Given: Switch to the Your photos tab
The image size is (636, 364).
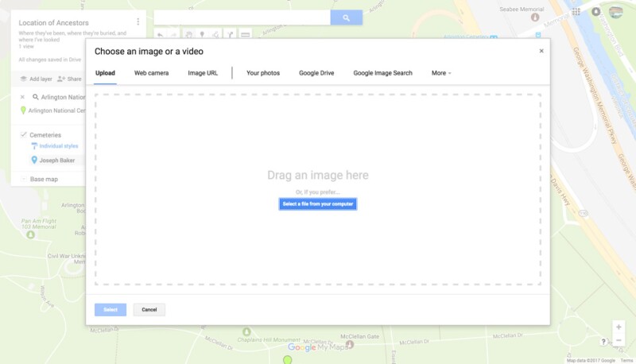Looking at the screenshot, I should (263, 73).
